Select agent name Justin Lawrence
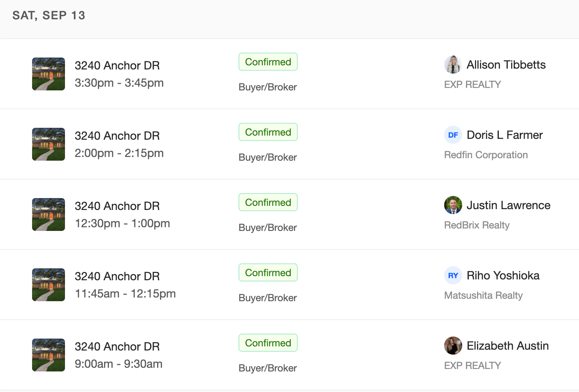This screenshot has width=579, height=392. coord(508,205)
